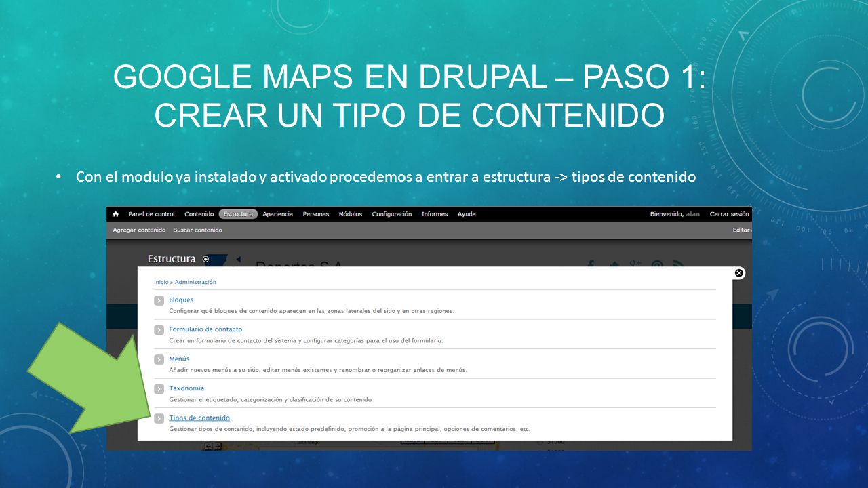
Task: Open the Formulario de contacto link
Action: click(x=205, y=329)
